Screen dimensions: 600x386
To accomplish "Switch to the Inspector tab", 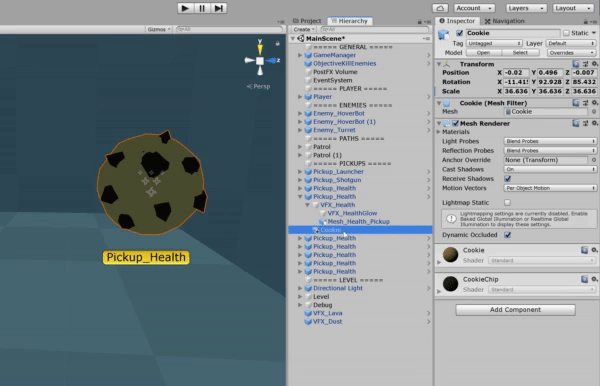I will coord(457,21).
